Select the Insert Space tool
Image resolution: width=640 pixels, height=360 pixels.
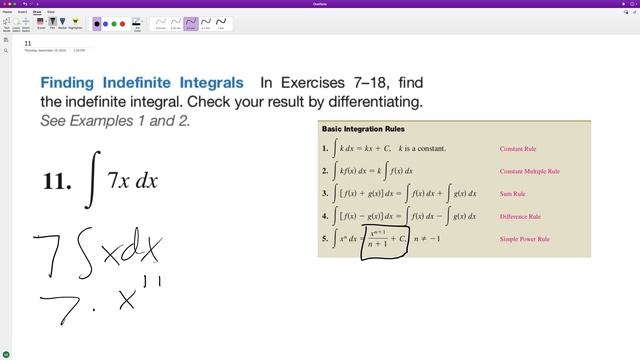pyautogui.click(x=26, y=24)
